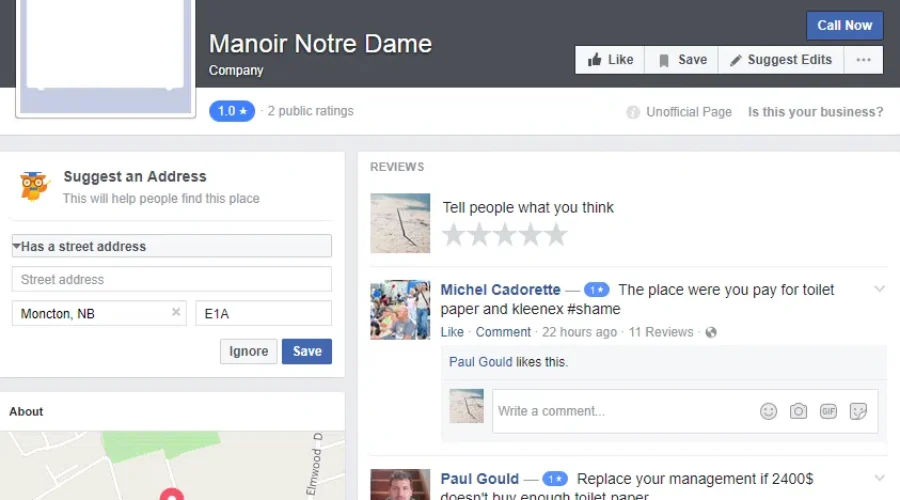The height and width of the screenshot is (500, 900).
Task: Ignore the address suggestion
Action: 248,351
